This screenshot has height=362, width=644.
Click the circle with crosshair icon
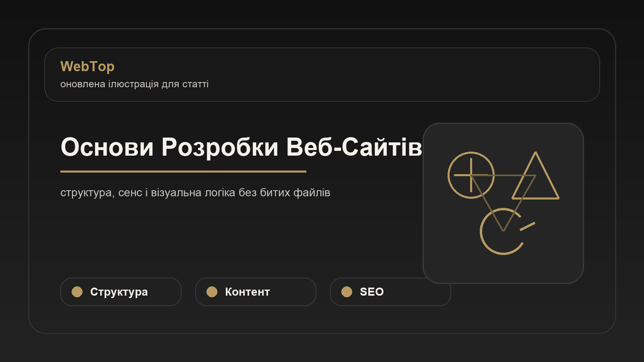(471, 175)
